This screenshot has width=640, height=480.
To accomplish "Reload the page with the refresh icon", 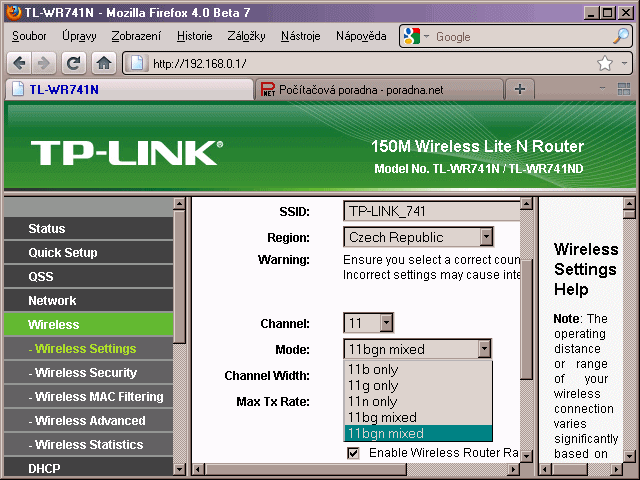I will pyautogui.click(x=74, y=63).
